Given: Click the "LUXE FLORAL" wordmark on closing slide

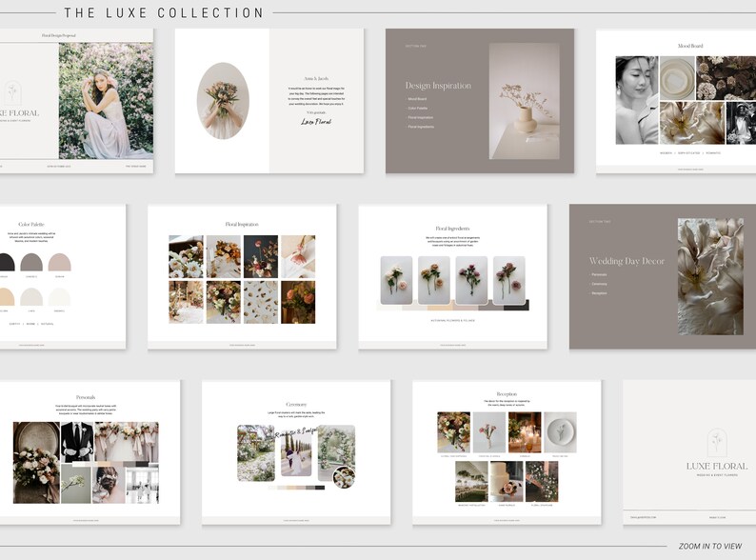Looking at the screenshot, I should [717, 466].
